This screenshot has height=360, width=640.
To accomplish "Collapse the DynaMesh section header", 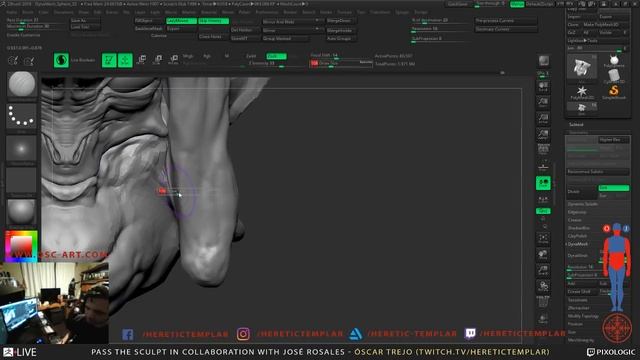I will point(578,244).
